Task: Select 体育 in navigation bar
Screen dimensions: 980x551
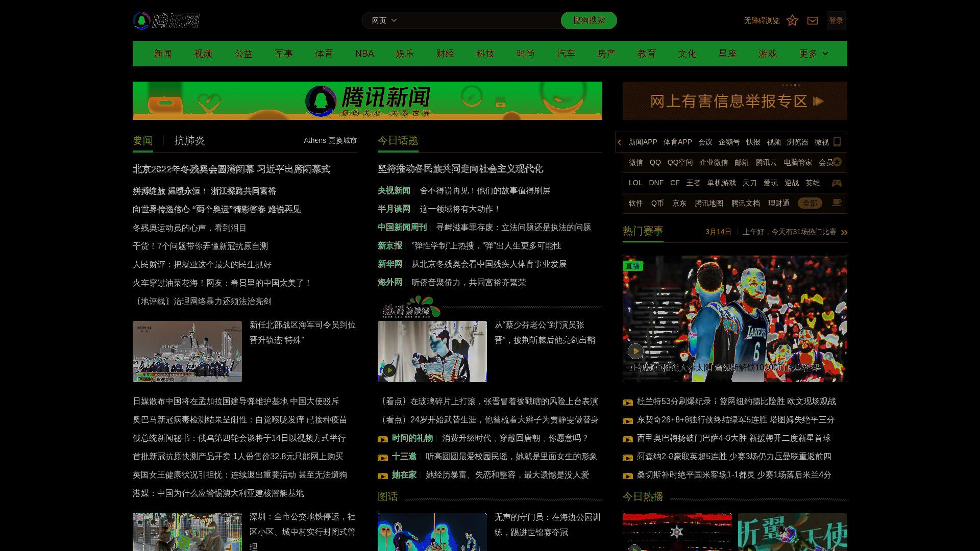Action: click(x=324, y=54)
